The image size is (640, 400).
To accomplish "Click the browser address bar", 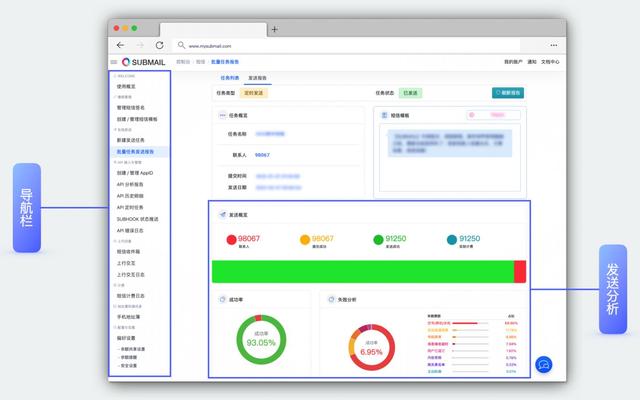I will point(350,45).
